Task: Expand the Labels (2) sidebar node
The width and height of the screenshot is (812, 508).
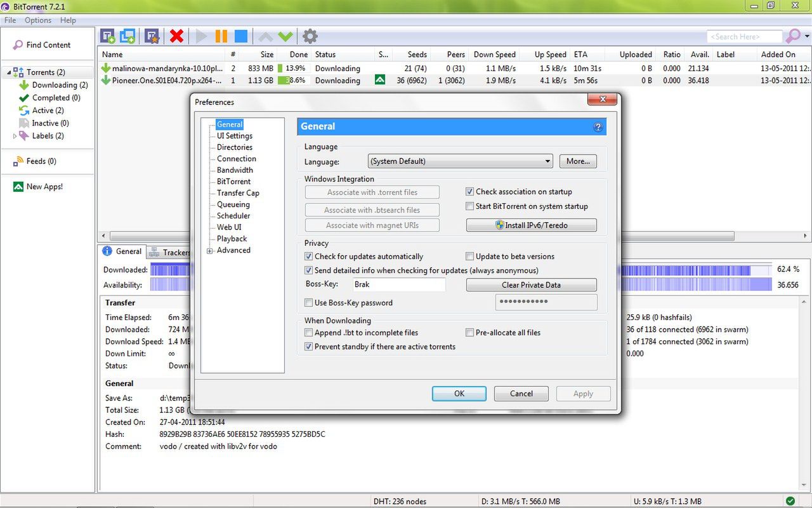Action: (x=15, y=136)
